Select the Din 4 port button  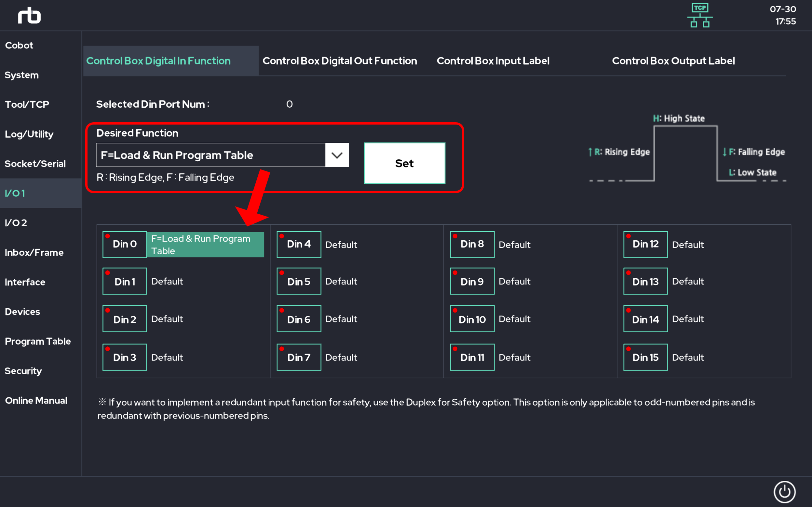pyautogui.click(x=299, y=244)
